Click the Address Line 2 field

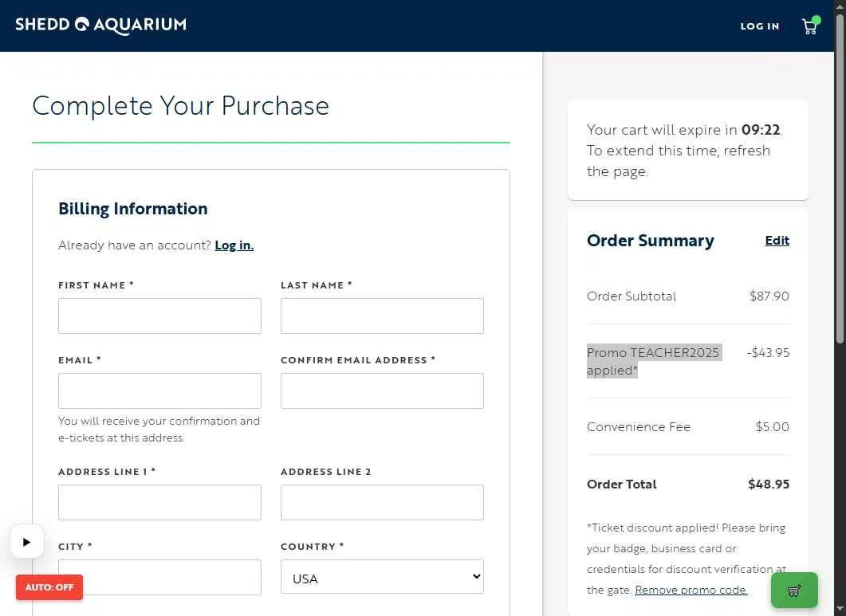(382, 503)
